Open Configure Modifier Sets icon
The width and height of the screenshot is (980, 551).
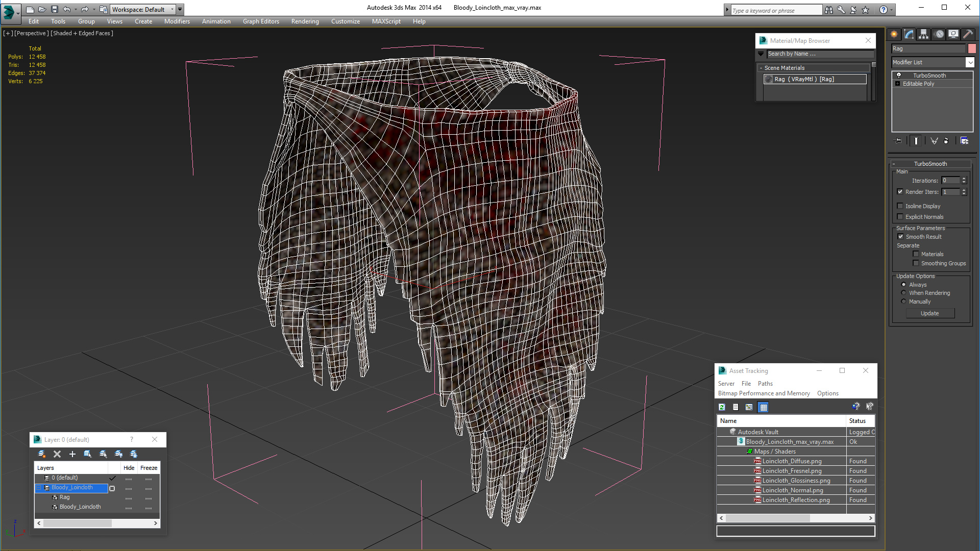click(x=964, y=141)
